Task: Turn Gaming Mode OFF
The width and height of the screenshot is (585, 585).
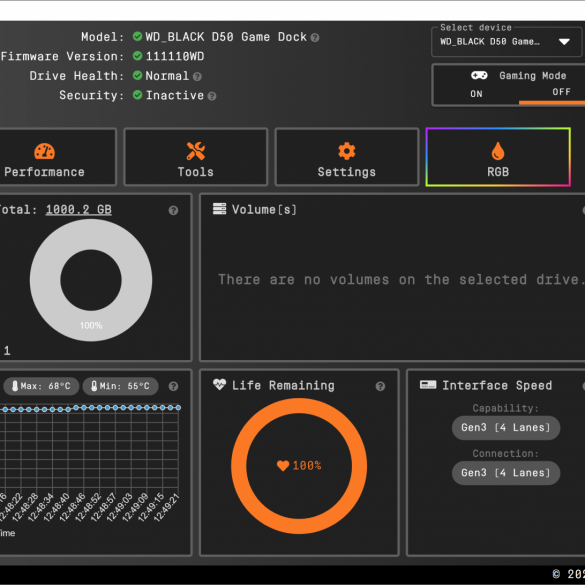Action: tap(561, 92)
